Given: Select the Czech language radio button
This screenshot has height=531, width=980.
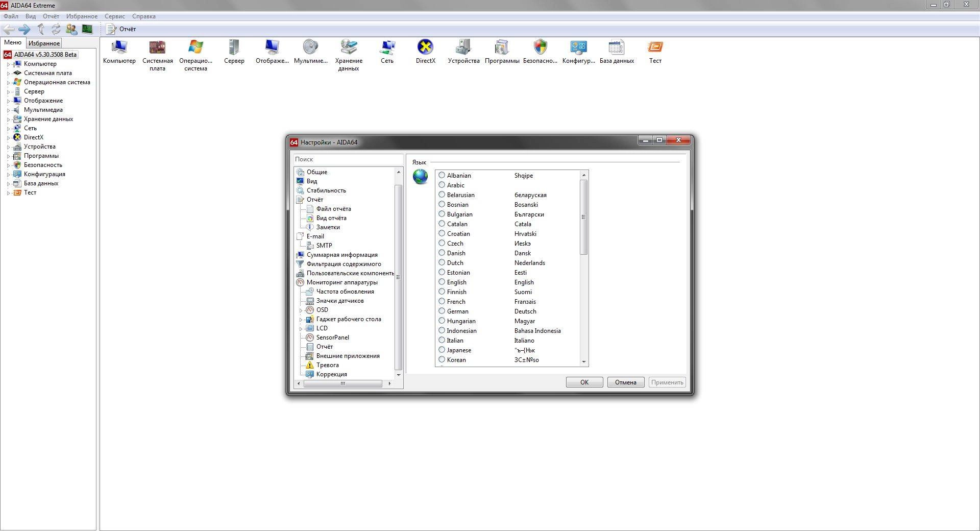Looking at the screenshot, I should coord(442,243).
